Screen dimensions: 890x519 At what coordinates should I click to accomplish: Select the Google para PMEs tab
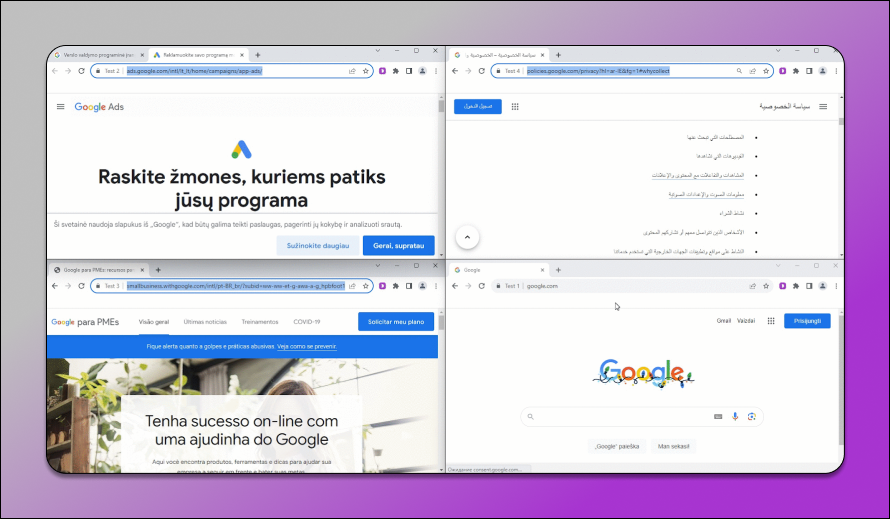(98, 270)
